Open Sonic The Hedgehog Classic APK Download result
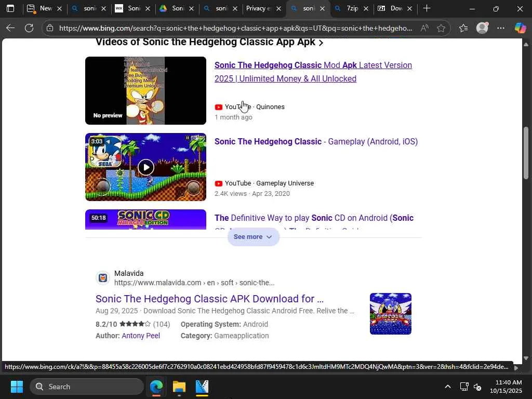The image size is (532, 399). coord(209,299)
